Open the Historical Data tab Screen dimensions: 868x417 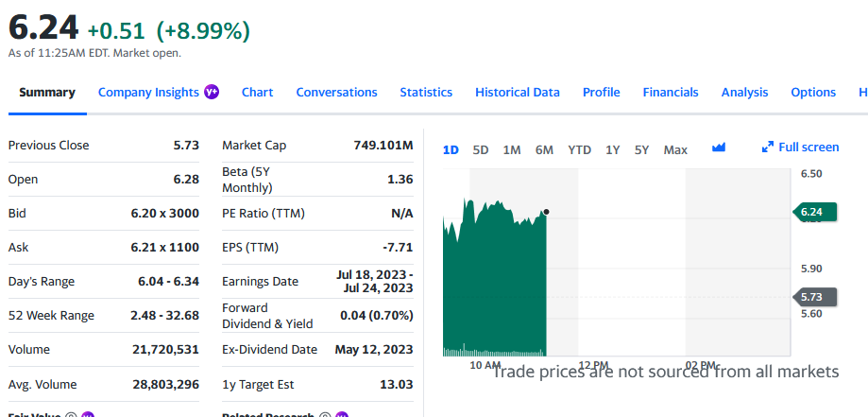point(518,92)
